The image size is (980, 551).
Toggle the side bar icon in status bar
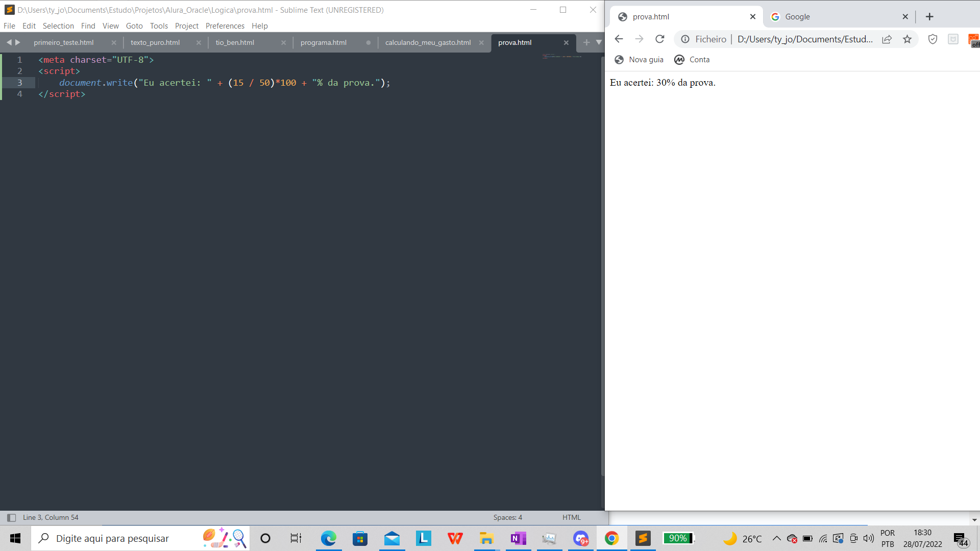coord(11,517)
